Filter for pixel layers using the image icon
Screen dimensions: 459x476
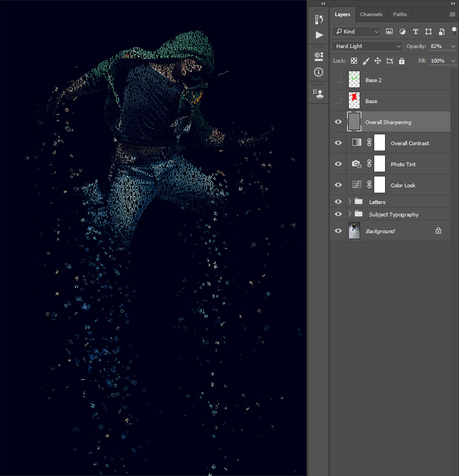click(x=389, y=31)
